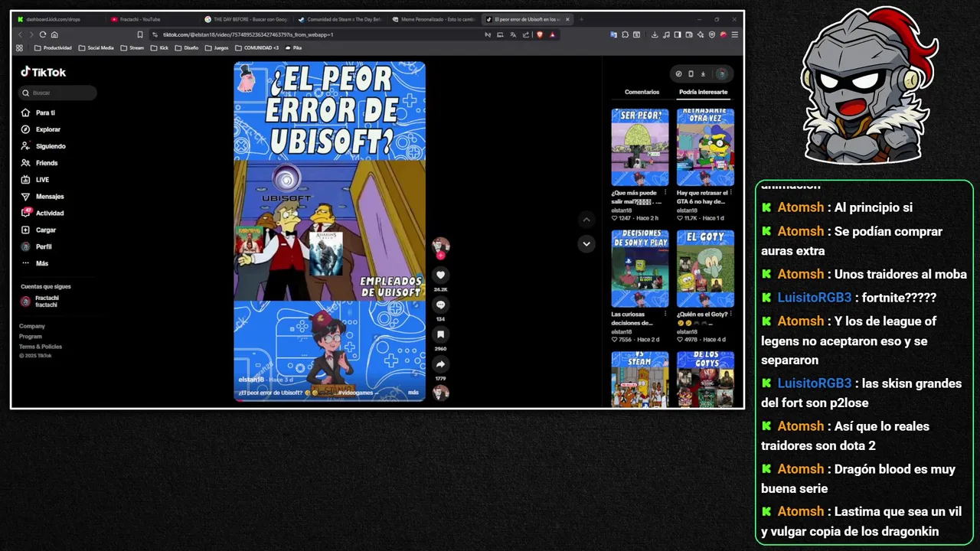980x551 pixels.
Task: Go to next video with down chevron
Action: pyautogui.click(x=586, y=244)
